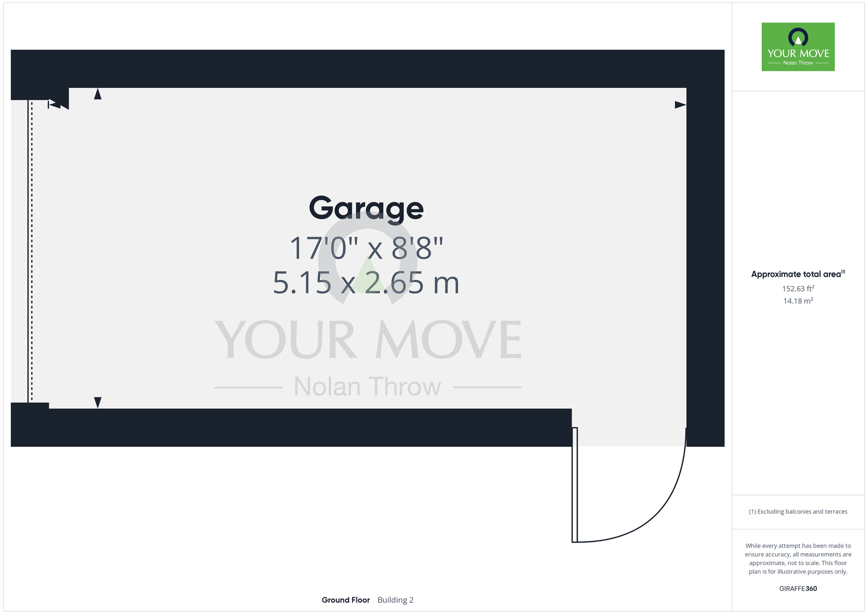The height and width of the screenshot is (614, 868).
Task: Click the Building 2 label
Action: 395,600
